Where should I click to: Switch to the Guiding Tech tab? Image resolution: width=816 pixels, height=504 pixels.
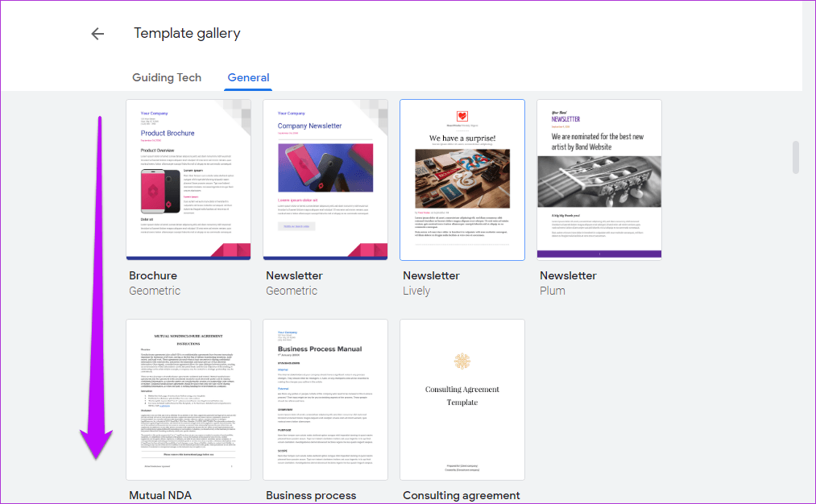coord(167,77)
